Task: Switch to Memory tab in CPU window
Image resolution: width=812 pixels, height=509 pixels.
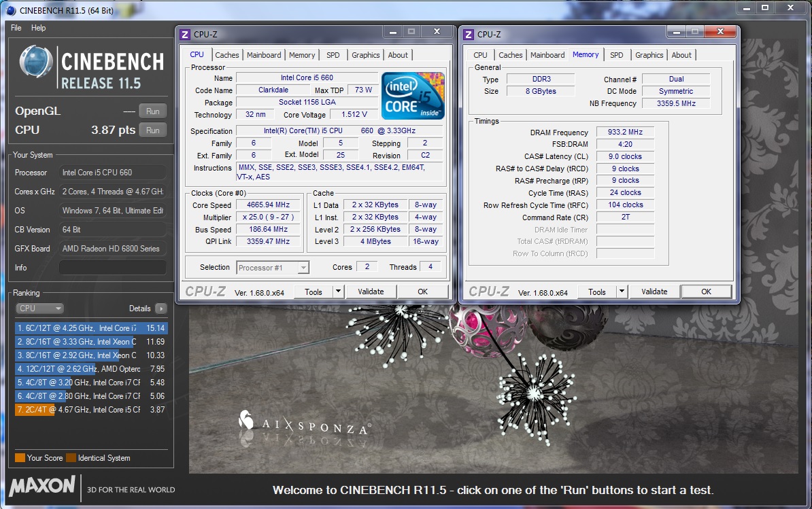Action: pyautogui.click(x=302, y=55)
